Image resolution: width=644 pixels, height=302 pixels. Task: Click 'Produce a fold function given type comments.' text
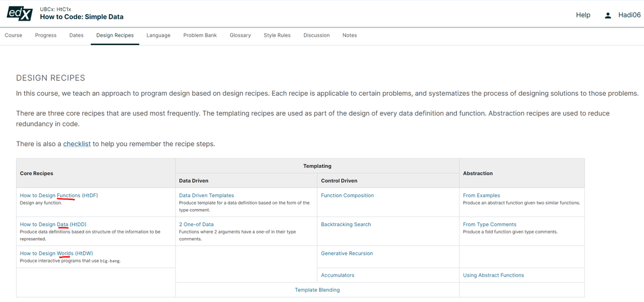tap(510, 232)
